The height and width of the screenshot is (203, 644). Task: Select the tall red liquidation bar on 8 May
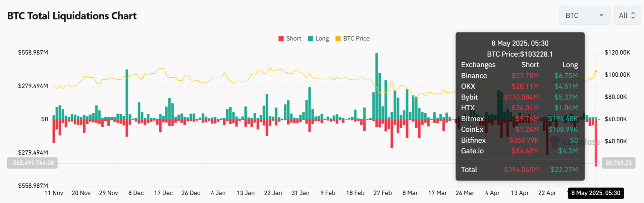[x=596, y=144]
